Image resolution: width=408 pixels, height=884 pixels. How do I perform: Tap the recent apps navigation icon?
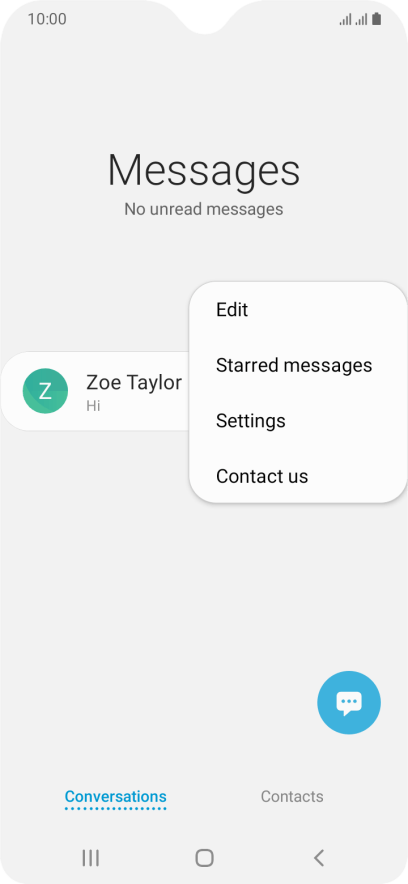[x=90, y=858]
